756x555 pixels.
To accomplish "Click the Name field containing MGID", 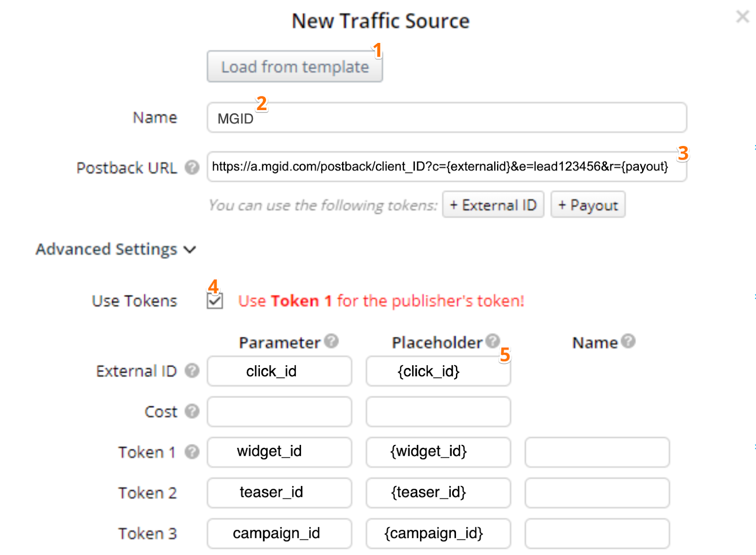I will [x=447, y=118].
